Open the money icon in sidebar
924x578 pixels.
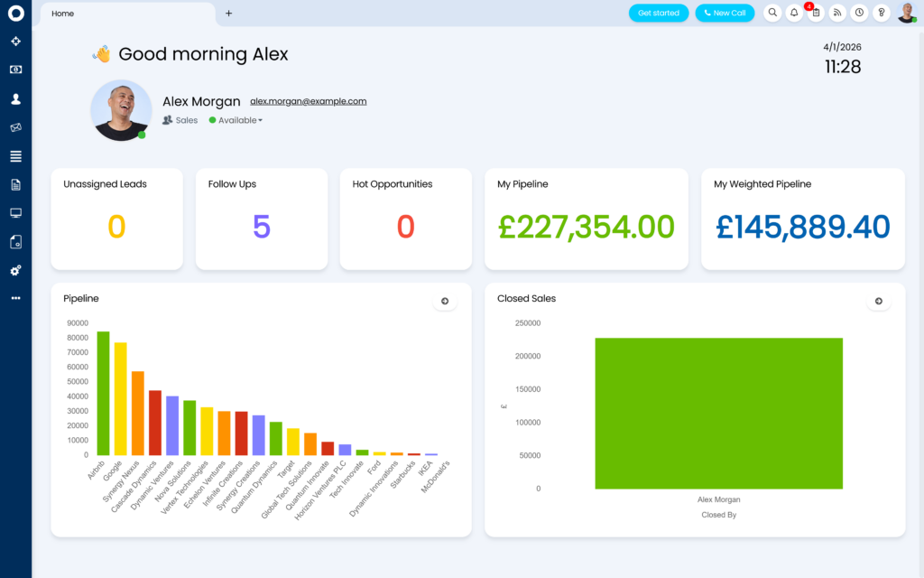(15, 70)
